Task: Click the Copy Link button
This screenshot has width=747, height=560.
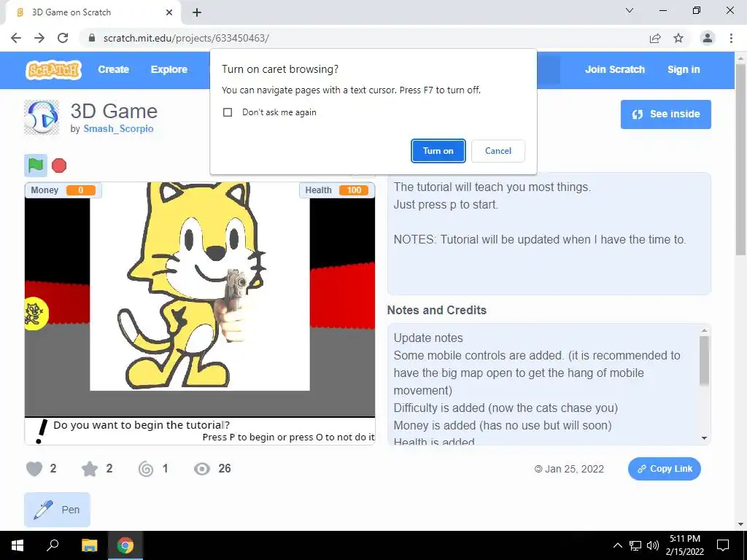Action: 664,469
